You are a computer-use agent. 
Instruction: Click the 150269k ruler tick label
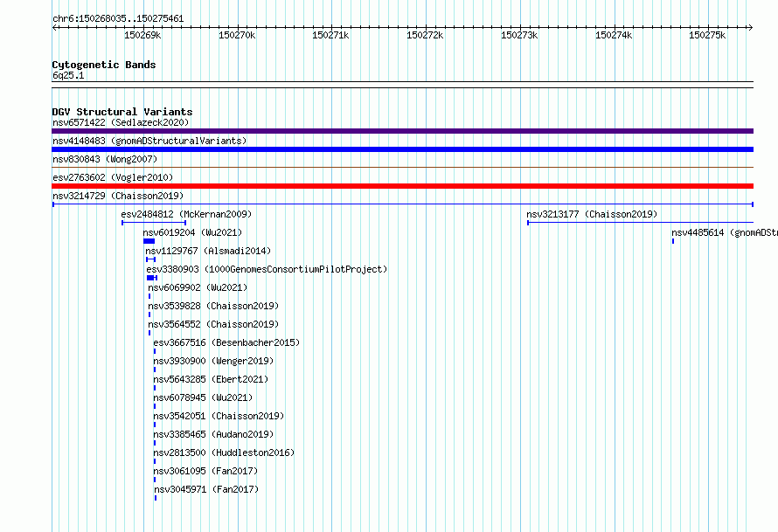coord(142,35)
